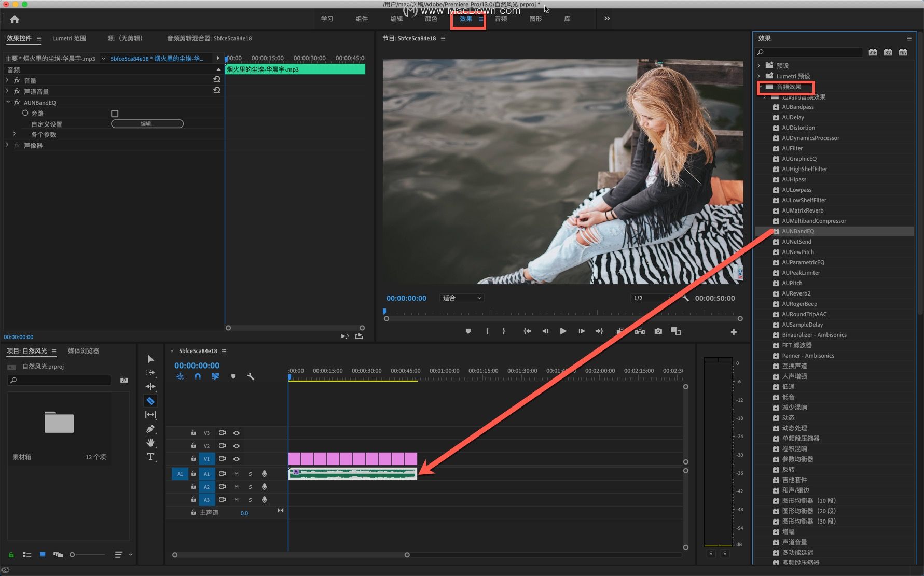Switch project panel to list view

(27, 555)
